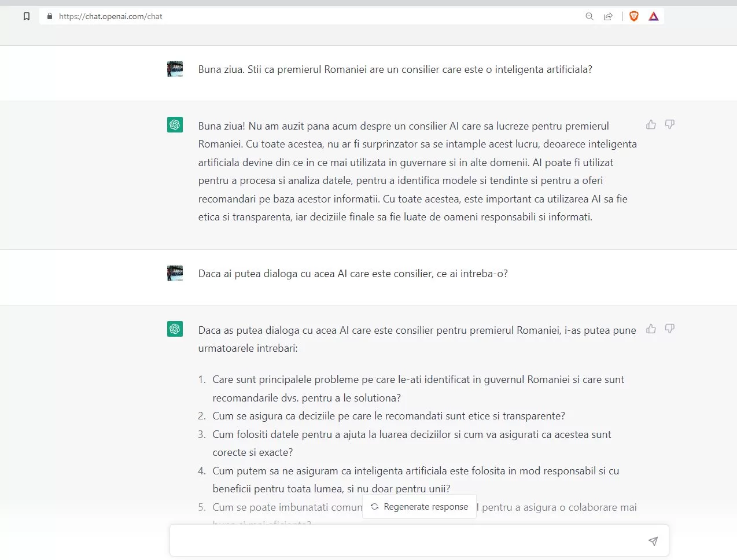Click the user avatar beside "Daca ai putea dialoga"
Screen dimensions: 737x560
[175, 273]
